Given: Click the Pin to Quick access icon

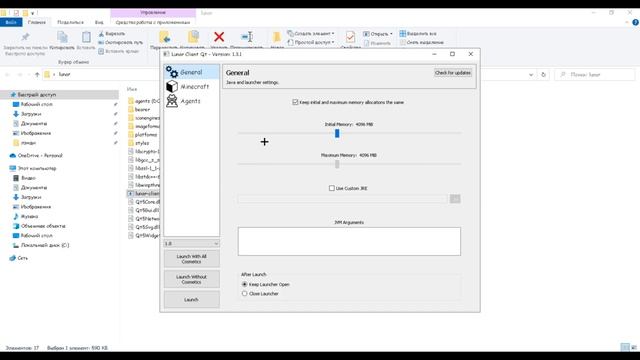Looking at the screenshot, I should tap(25, 37).
